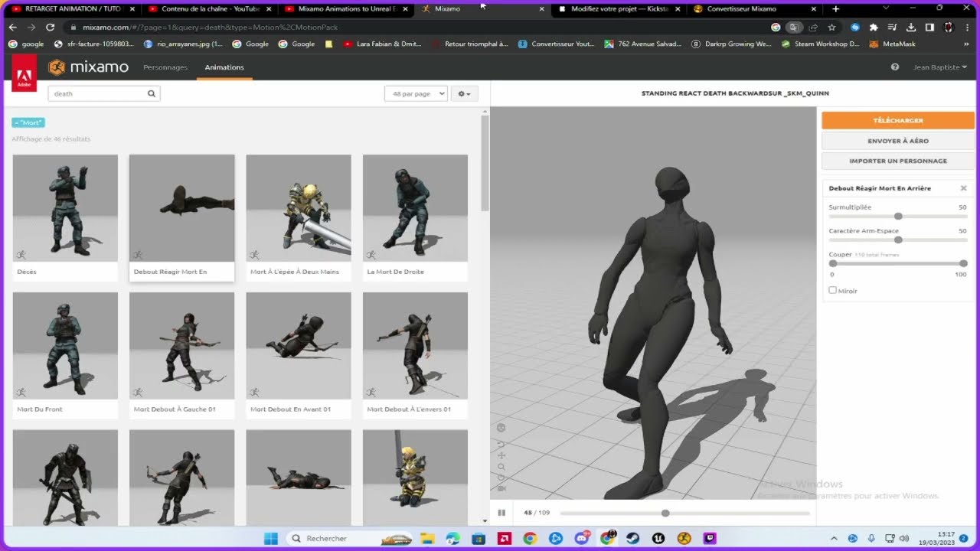Select the rotate camera icon in viewport
This screenshot has width=980, height=551.
pos(501,444)
